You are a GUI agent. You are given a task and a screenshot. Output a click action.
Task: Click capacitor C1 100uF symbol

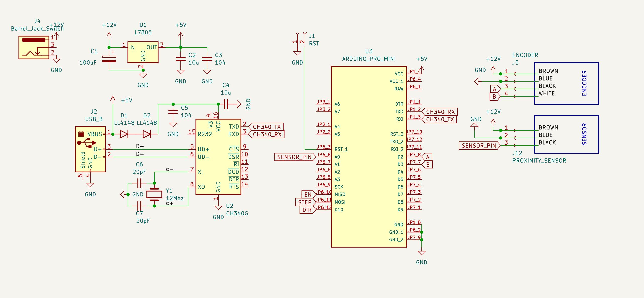pyautogui.click(x=109, y=59)
